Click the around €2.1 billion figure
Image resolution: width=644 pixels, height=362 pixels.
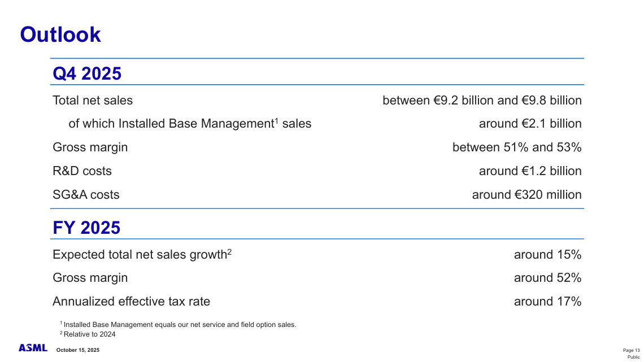[530, 123]
